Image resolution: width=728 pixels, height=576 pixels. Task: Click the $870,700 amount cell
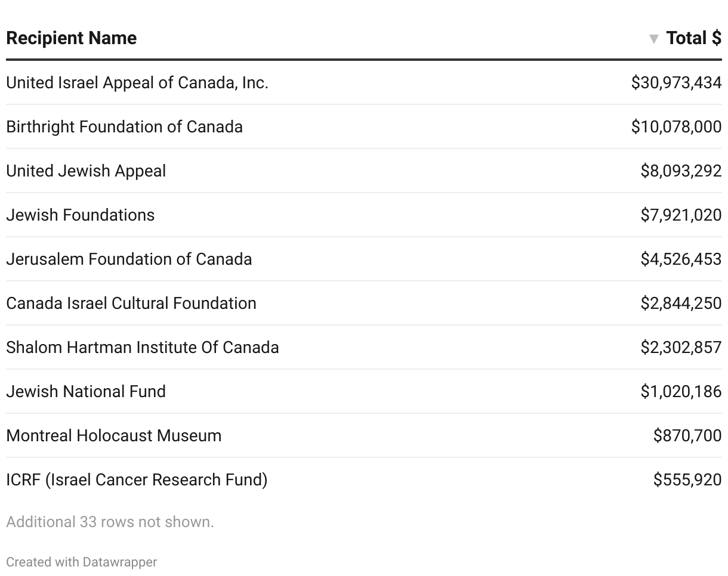687,435
